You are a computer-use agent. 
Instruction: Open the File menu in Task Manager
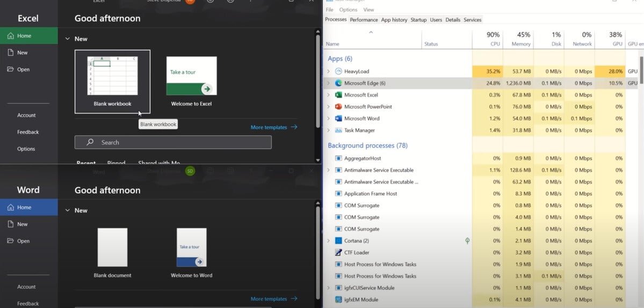[329, 10]
